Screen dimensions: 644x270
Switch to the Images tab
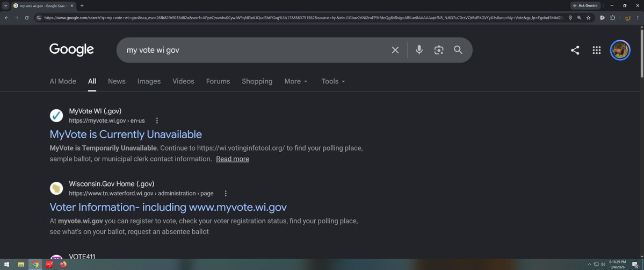(x=149, y=82)
